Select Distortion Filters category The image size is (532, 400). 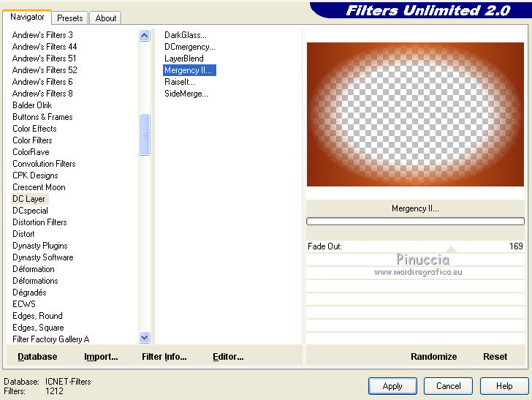click(x=39, y=222)
